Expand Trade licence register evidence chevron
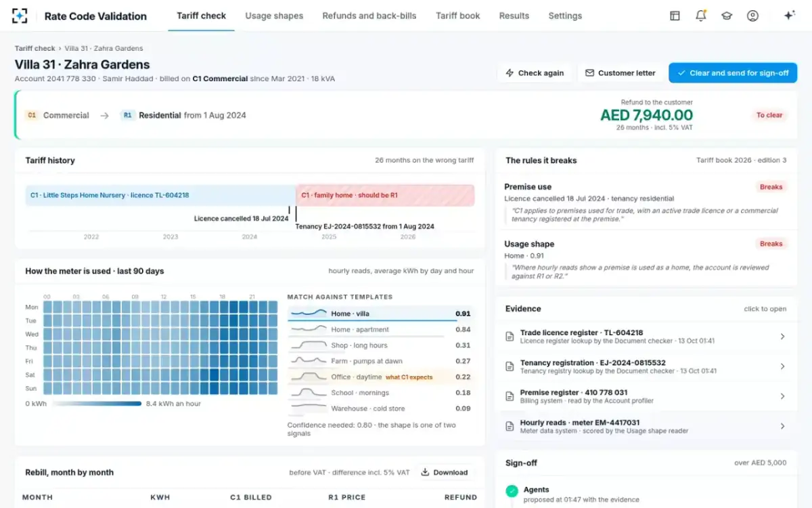This screenshot has height=508, width=812. click(782, 337)
